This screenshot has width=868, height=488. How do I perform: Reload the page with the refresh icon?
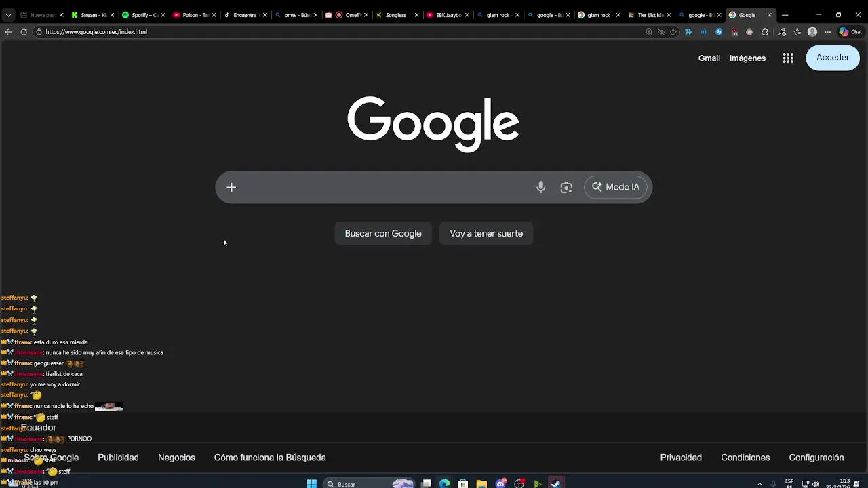click(x=24, y=32)
